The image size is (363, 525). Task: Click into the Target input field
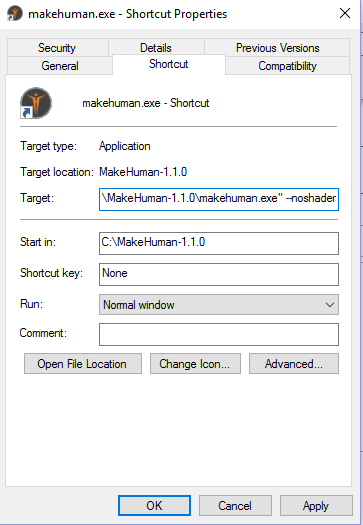[219, 199]
